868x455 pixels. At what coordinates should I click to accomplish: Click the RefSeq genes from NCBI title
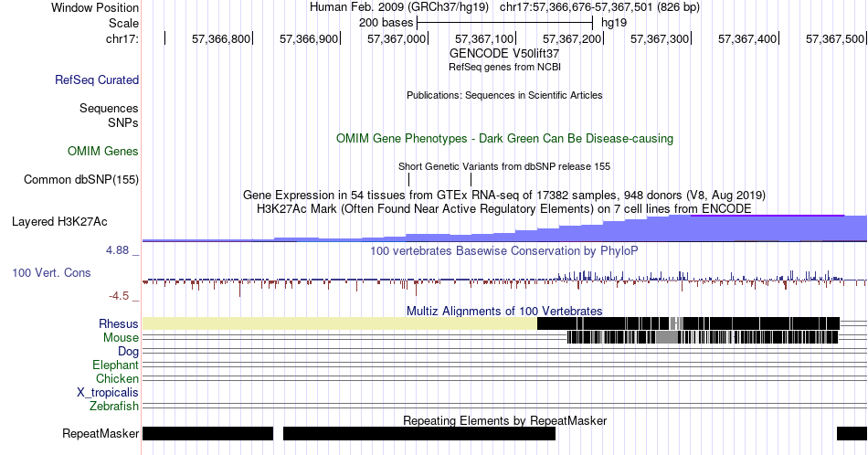(x=504, y=67)
